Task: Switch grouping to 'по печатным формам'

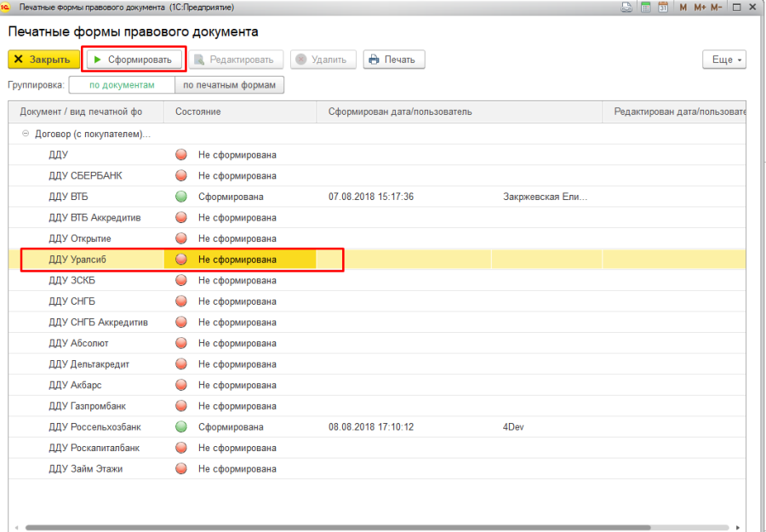Action: [230, 85]
